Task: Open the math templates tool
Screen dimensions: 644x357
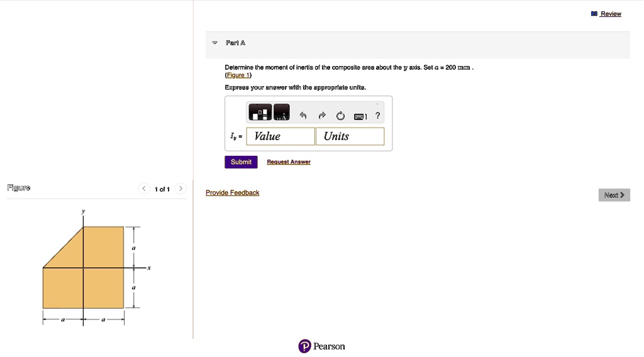Action: (260, 113)
